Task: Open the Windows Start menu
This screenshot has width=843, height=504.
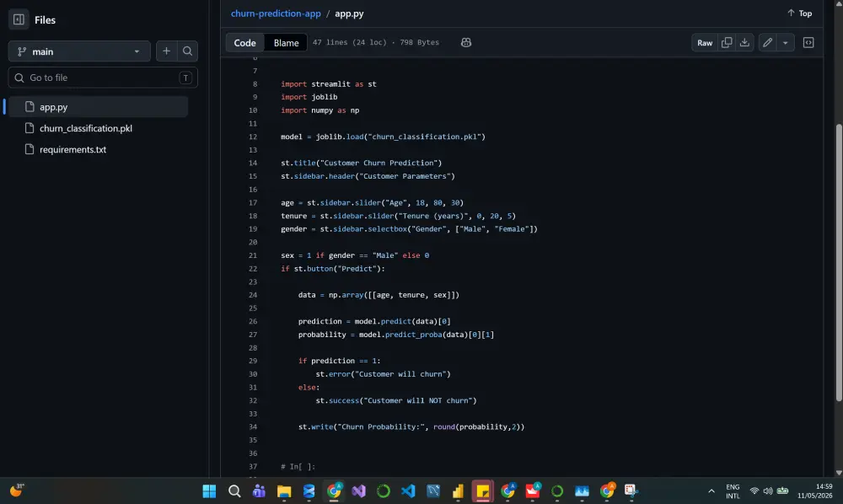Action: (x=209, y=491)
